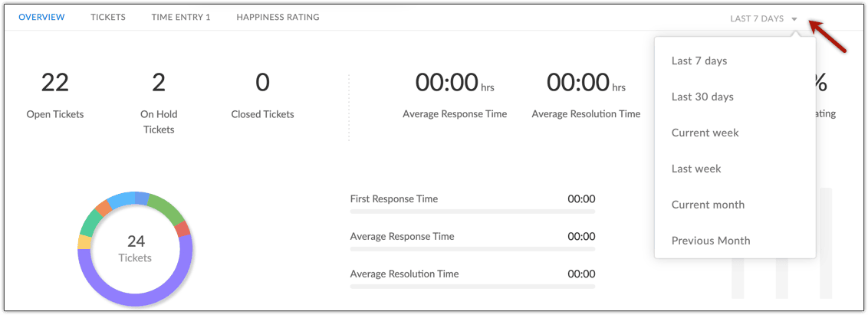Viewport: 868px width, 315px height.
Task: Click the purple segment of ticket donut
Action: (136, 299)
